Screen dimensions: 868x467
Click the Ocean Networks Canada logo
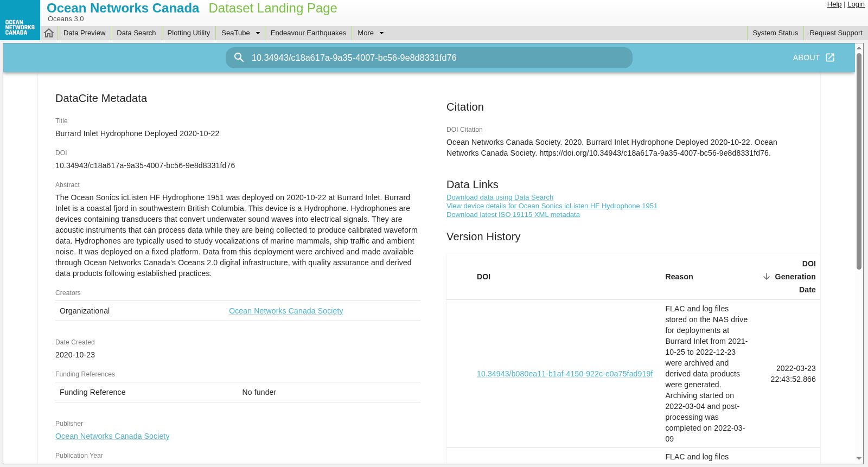pos(20,20)
